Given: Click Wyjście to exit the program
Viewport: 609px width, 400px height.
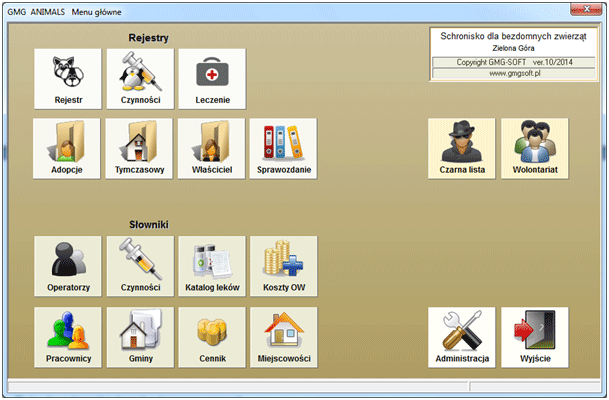Looking at the screenshot, I should [x=535, y=337].
